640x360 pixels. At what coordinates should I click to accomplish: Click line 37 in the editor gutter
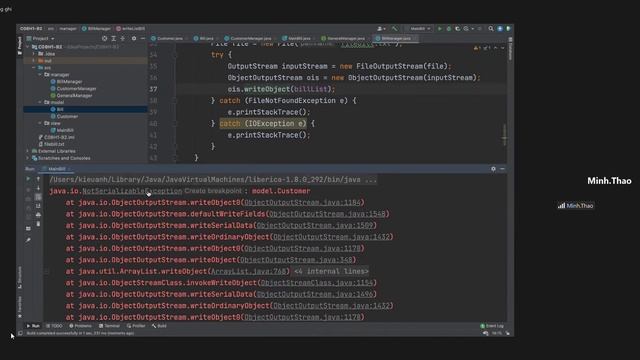(x=153, y=89)
